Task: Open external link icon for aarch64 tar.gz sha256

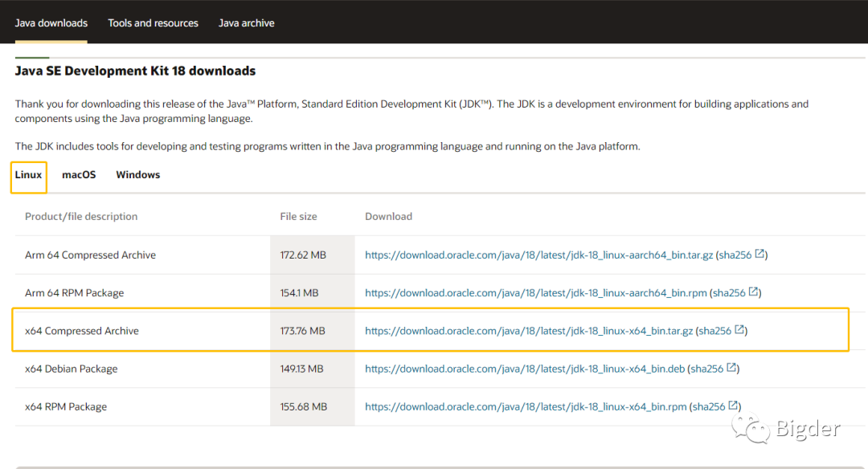Action: pyautogui.click(x=759, y=255)
